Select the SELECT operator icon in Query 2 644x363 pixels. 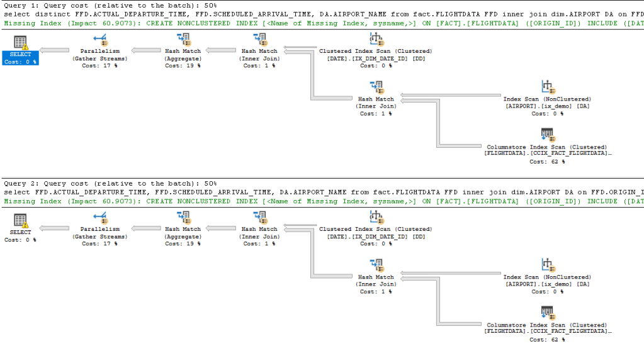click(20, 220)
